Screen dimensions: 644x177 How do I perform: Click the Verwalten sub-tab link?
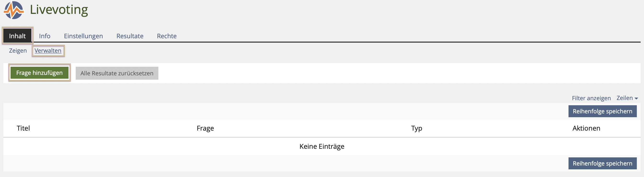tap(48, 50)
